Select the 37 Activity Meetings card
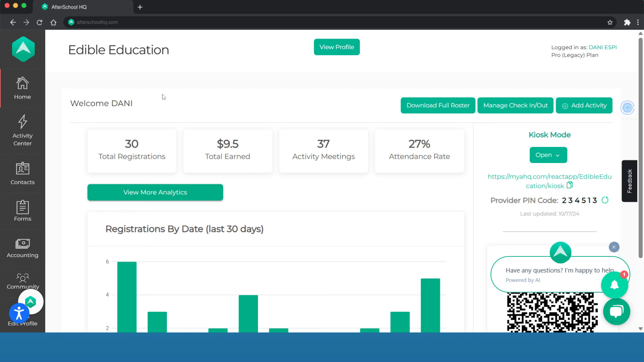Screen dimensions: 644x362 click(x=323, y=151)
